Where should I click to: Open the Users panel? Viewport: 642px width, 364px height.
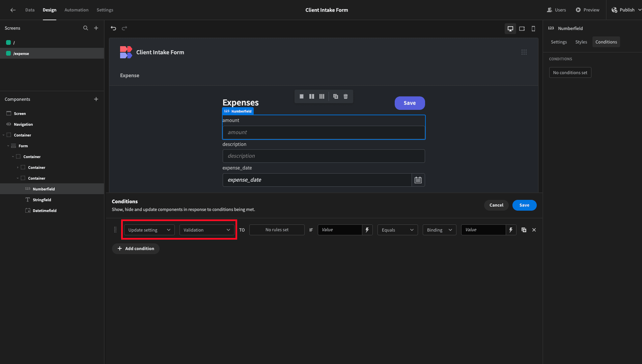[557, 10]
